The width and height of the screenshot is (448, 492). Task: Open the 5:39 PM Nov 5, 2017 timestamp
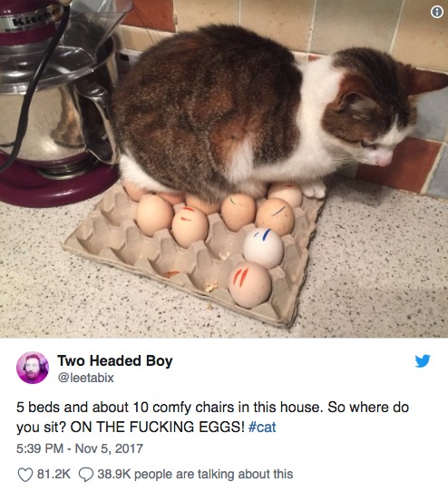[x=80, y=448]
